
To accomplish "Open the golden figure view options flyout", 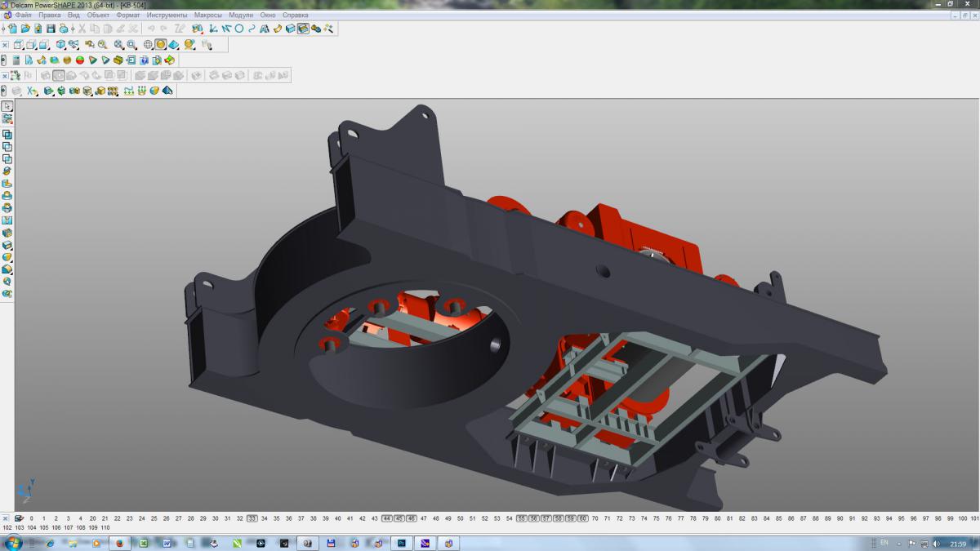I will pos(189,45).
